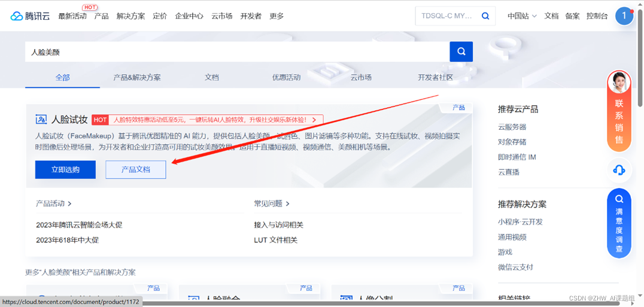644x307 pixels.
Task: Click the magnifier icon in top search box
Action: click(485, 16)
